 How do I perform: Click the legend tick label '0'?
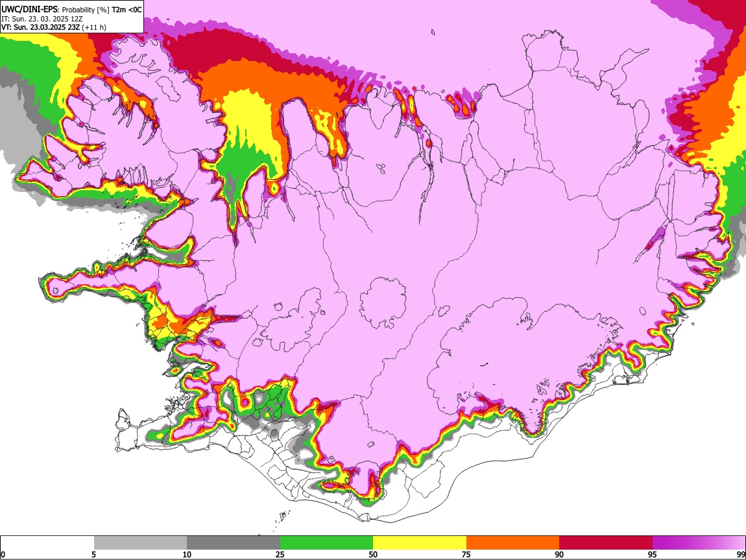[x=3, y=555]
